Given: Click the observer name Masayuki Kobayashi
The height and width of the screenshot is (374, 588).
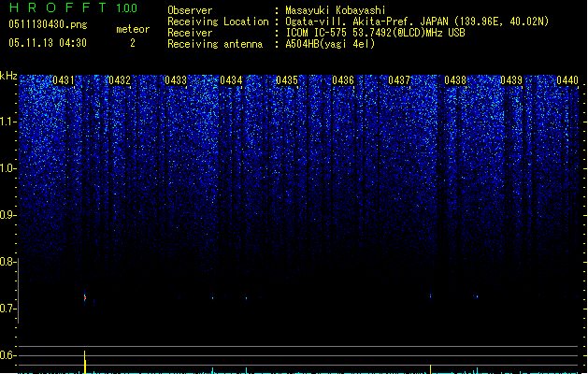Looking at the screenshot, I should 336,10.
